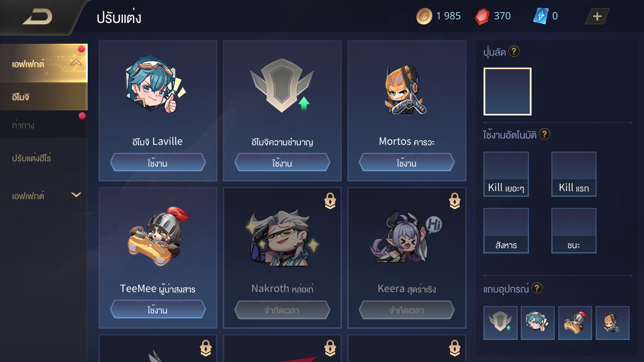644x362 pixels.
Task: Select the Kill แรก auto-use slot
Action: [574, 174]
